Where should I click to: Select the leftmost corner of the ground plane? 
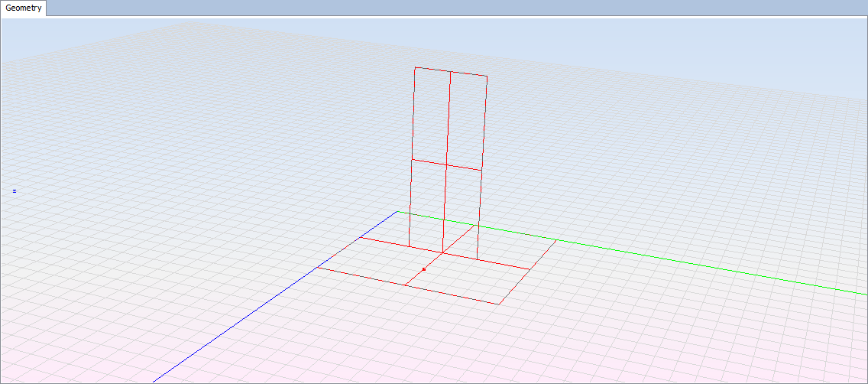[x=317, y=268]
